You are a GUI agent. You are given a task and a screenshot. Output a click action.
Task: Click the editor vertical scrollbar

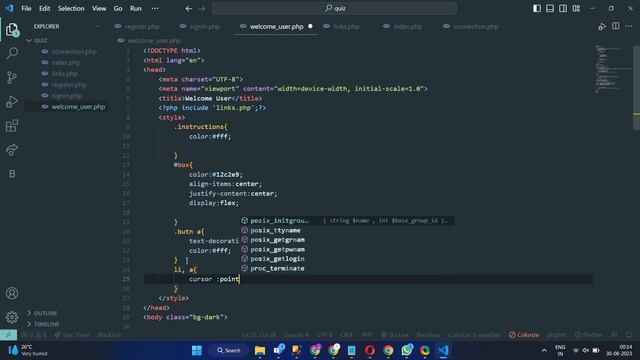(x=636, y=88)
